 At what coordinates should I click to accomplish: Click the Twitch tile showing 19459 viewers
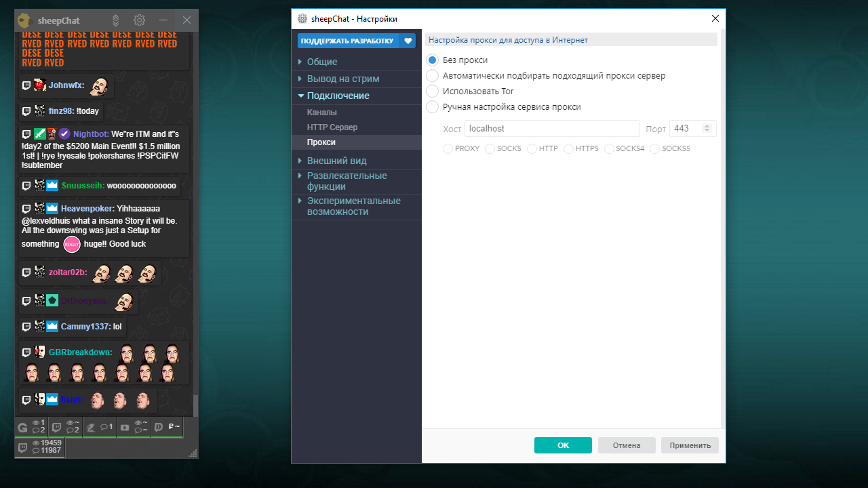(39, 447)
